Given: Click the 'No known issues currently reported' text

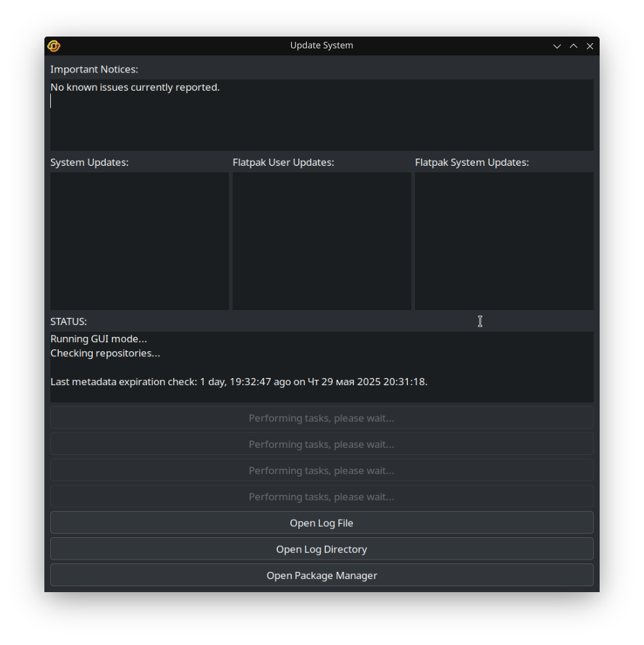Looking at the screenshot, I should click(135, 87).
